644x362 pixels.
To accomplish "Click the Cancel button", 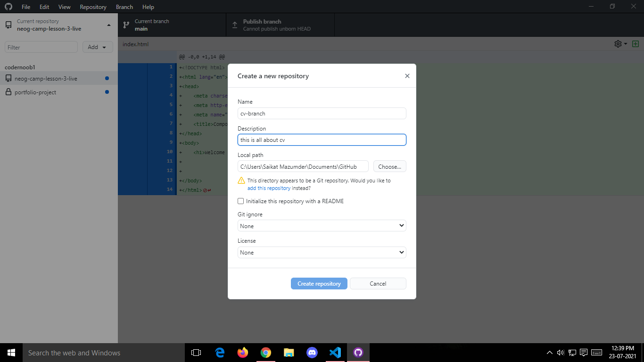I will click(x=378, y=283).
